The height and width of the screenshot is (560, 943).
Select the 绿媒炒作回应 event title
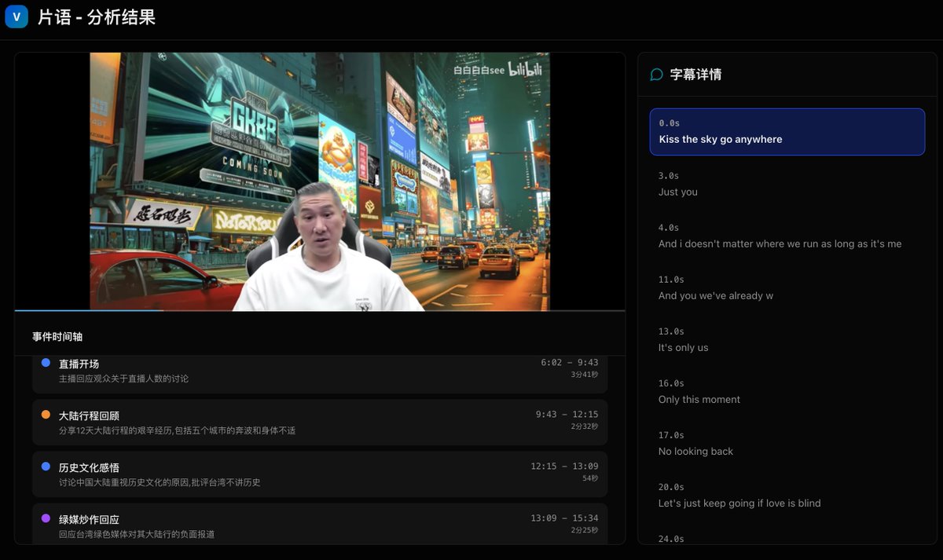coord(89,519)
